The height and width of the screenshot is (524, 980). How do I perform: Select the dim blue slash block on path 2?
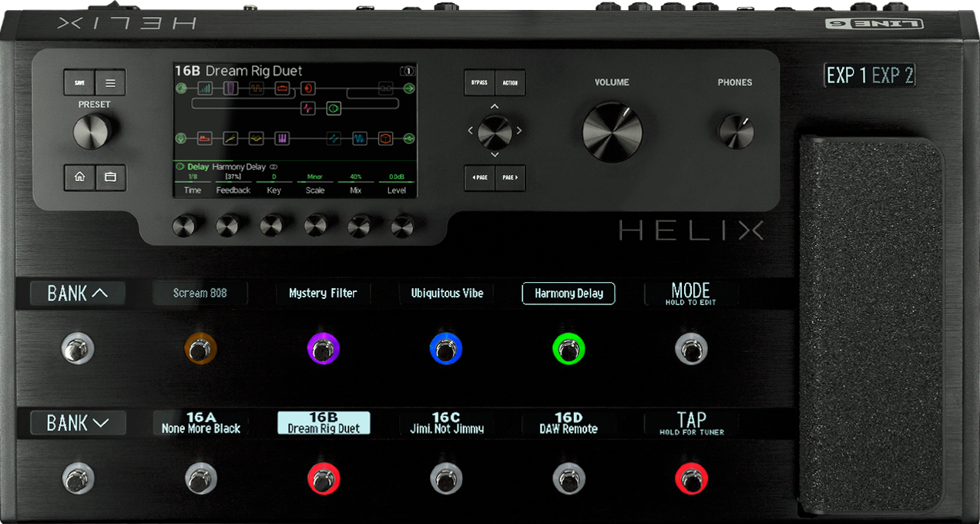(334, 139)
